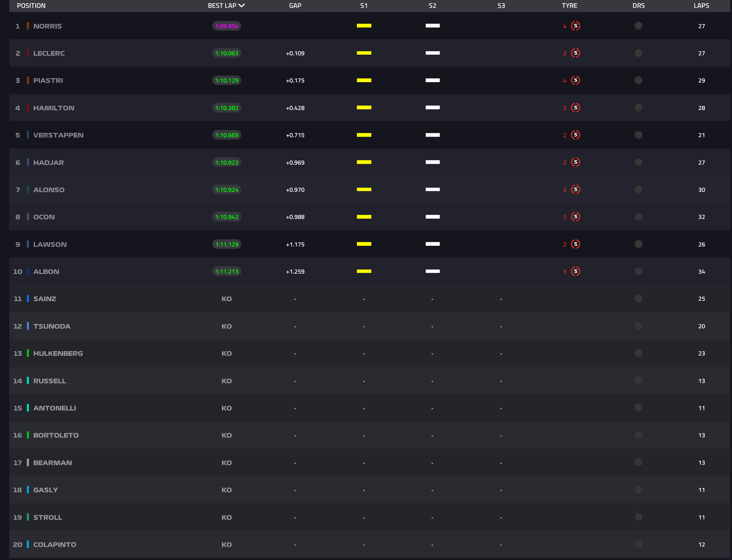Screen dimensions: 732x560
Task: Select driver name BORTOLETO
Action: click(x=56, y=435)
